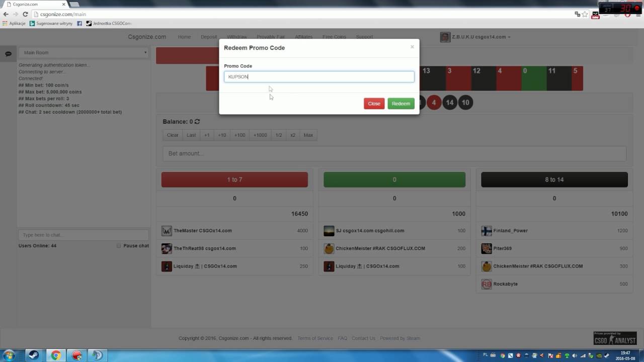This screenshot has height=362, width=644.
Task: Open Steam from the taskbar
Action: (x=34, y=355)
